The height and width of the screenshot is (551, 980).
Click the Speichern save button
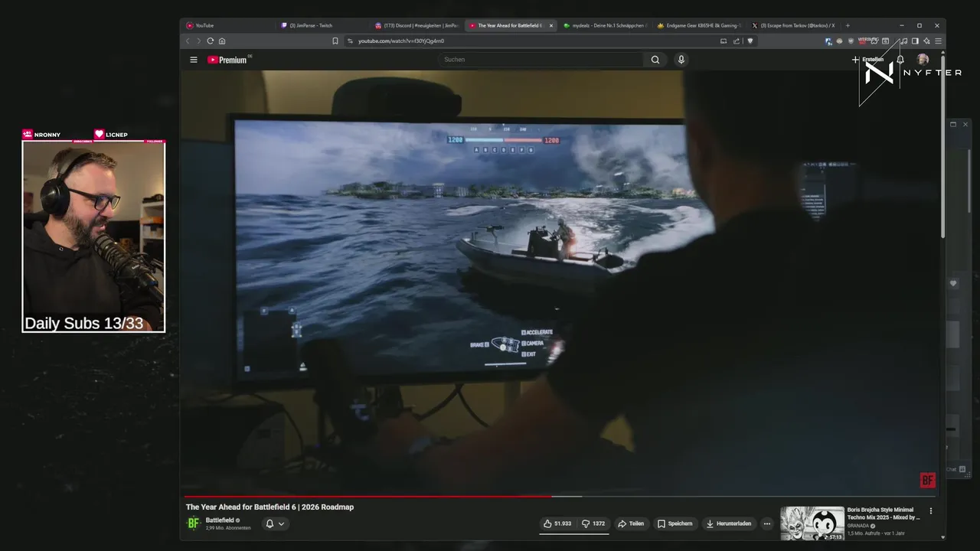675,524
